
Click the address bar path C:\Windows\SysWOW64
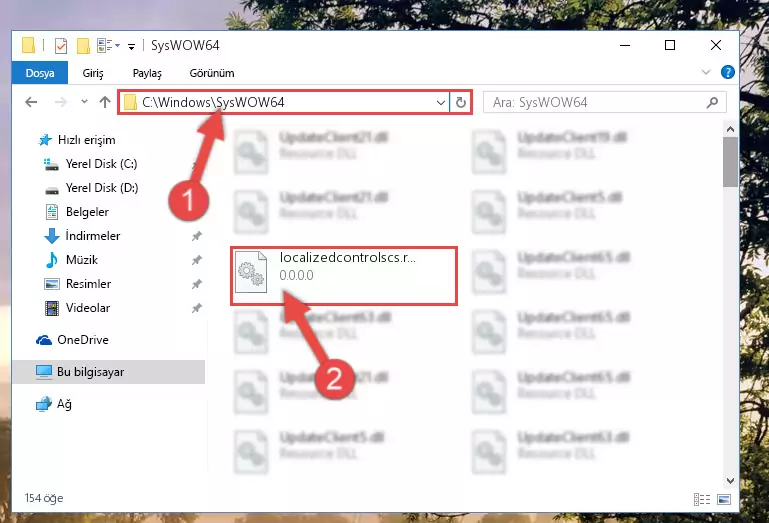pos(213,102)
